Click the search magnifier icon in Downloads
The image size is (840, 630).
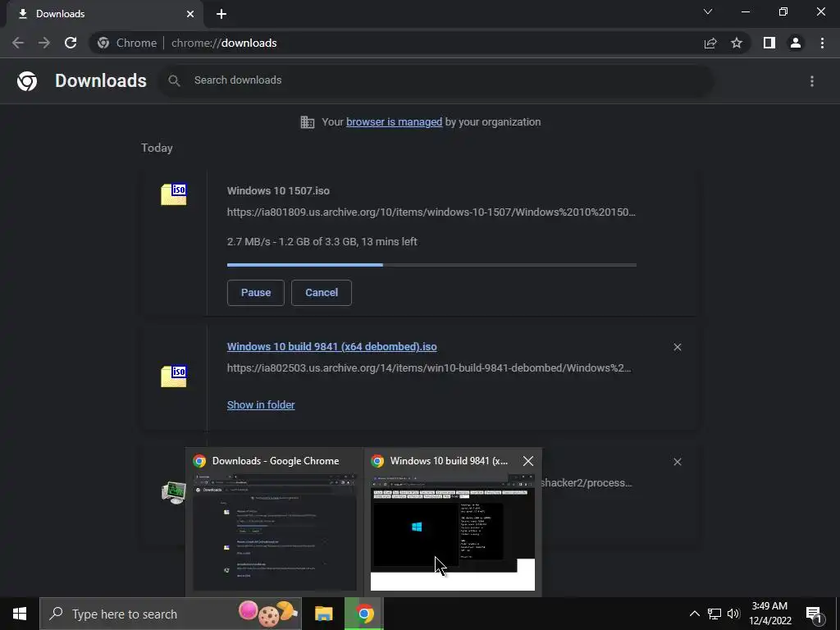coord(174,81)
